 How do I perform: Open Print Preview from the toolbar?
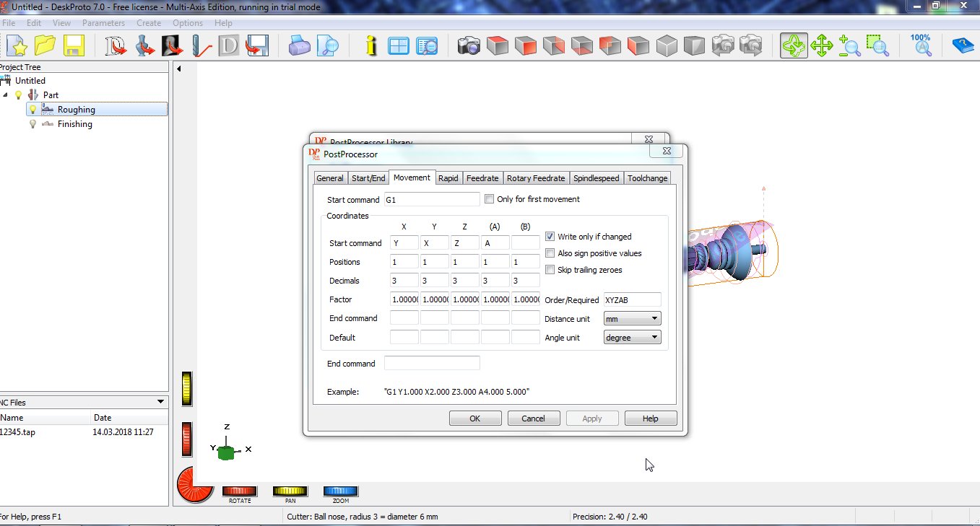tap(328, 46)
